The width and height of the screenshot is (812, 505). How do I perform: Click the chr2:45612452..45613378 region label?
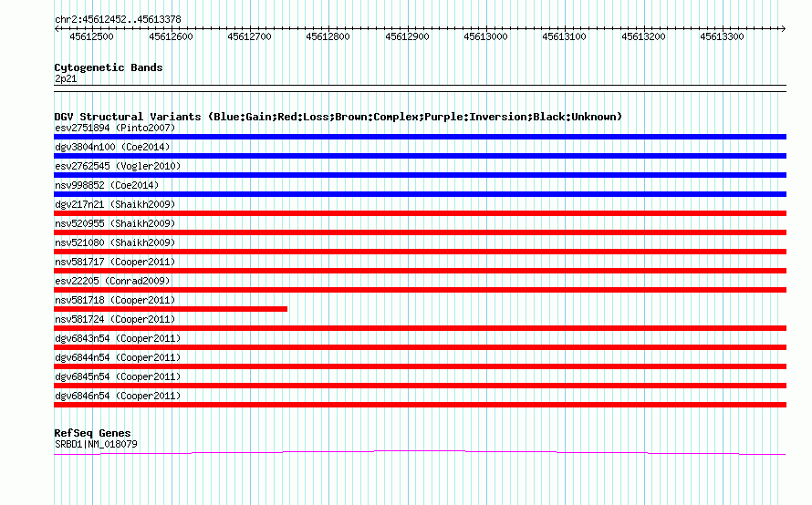coord(118,19)
